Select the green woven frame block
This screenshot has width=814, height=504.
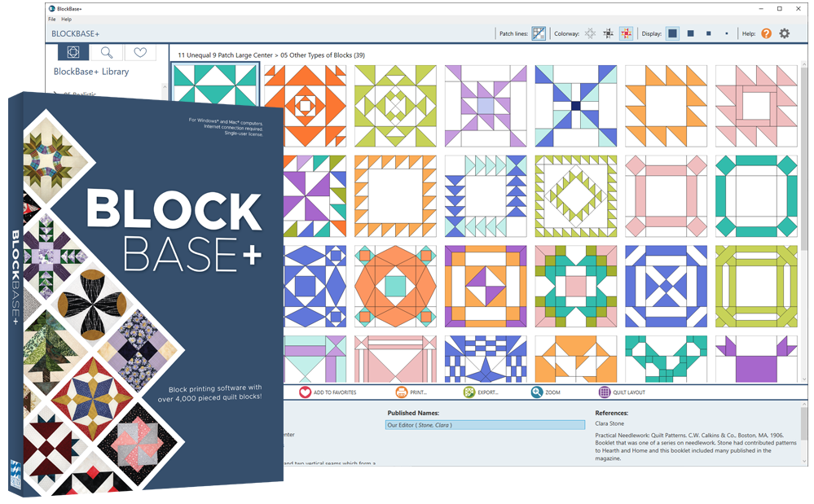point(756,287)
